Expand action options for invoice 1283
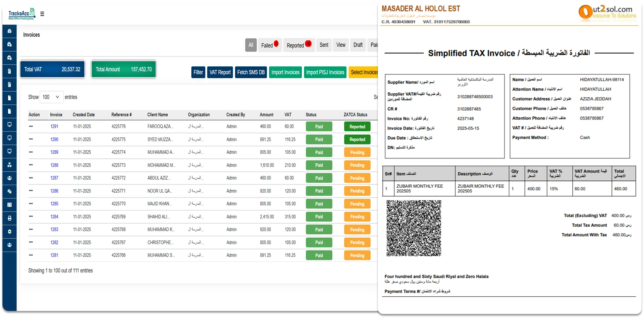The image size is (644, 318). click(x=31, y=229)
